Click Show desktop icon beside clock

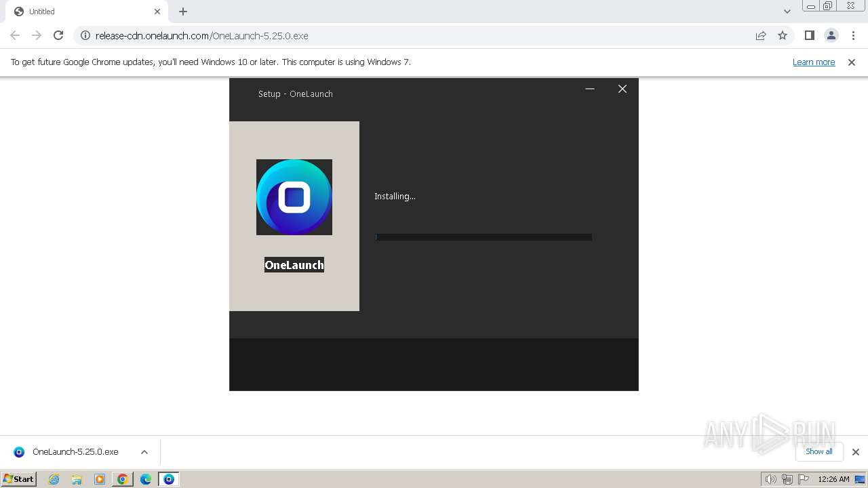pos(860,479)
